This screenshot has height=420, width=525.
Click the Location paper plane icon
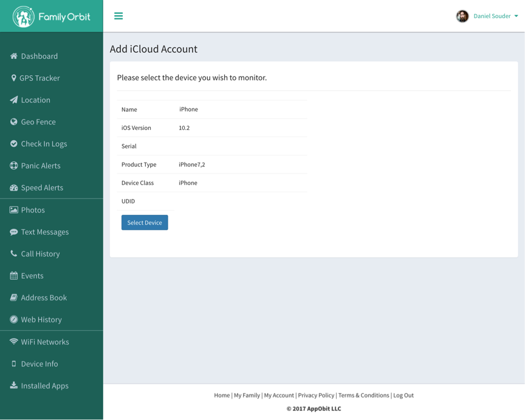tap(14, 100)
